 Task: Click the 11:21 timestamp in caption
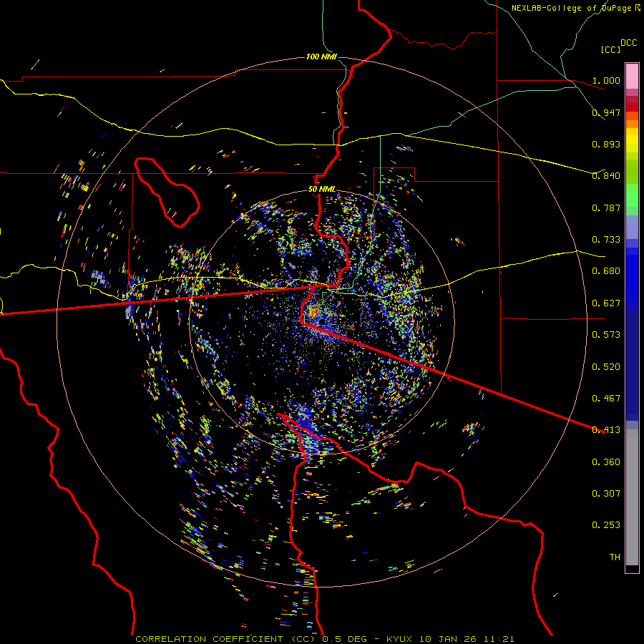(499, 639)
